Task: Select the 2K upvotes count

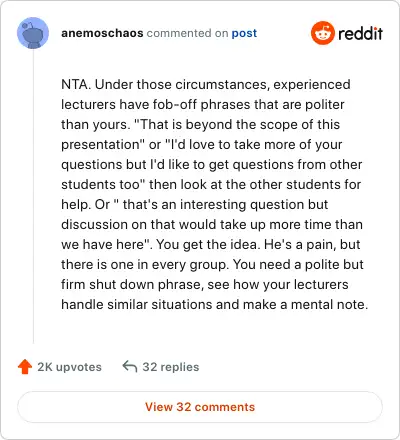Action: click(x=69, y=367)
